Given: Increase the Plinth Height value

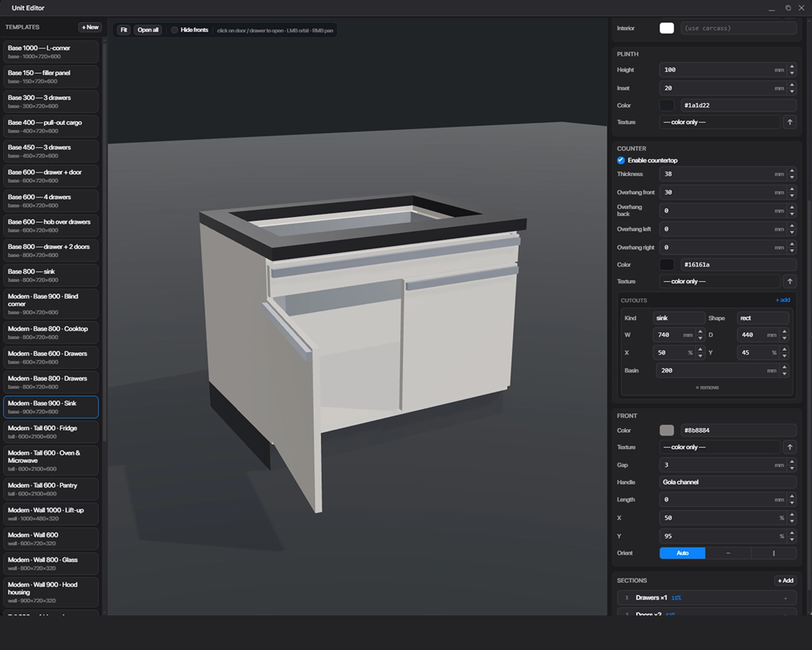Looking at the screenshot, I should (792, 67).
